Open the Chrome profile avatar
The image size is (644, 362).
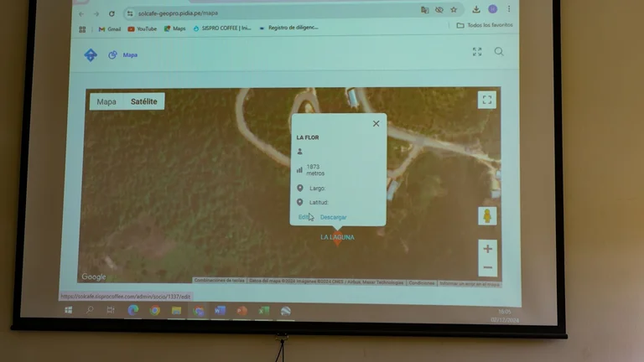(x=492, y=9)
